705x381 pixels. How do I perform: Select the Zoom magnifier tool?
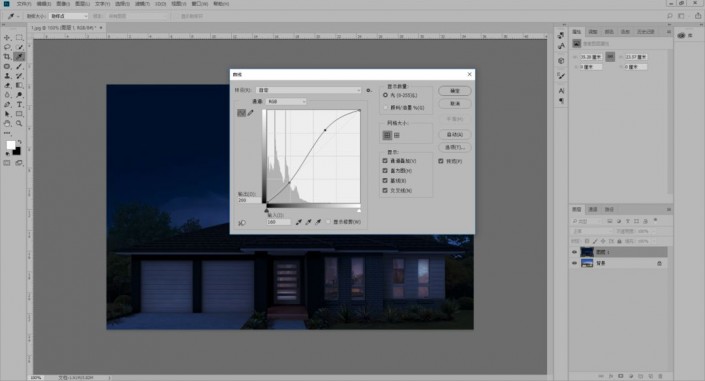pos(19,123)
